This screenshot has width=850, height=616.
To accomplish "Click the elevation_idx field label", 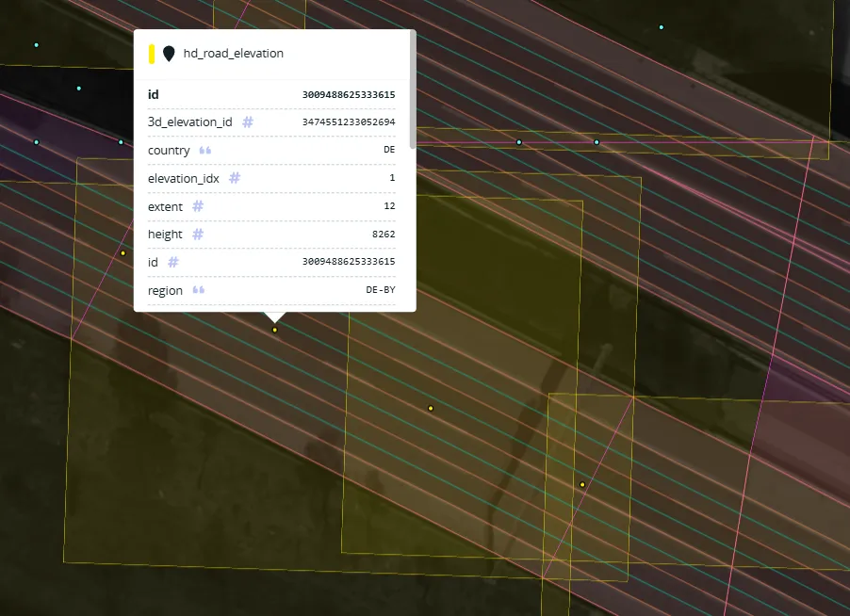I will pyautogui.click(x=183, y=178).
